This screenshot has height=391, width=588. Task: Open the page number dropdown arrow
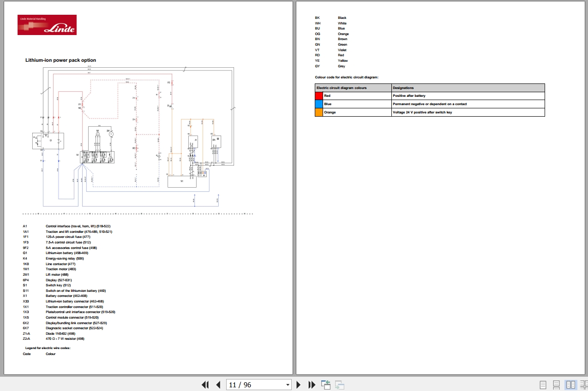tap(288, 385)
